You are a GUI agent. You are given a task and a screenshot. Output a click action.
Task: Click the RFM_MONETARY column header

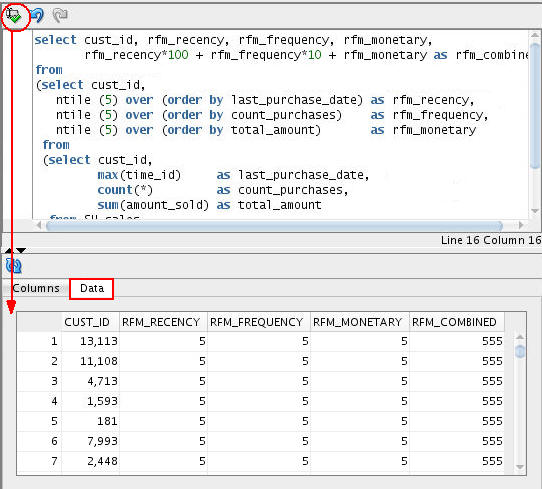(x=360, y=322)
